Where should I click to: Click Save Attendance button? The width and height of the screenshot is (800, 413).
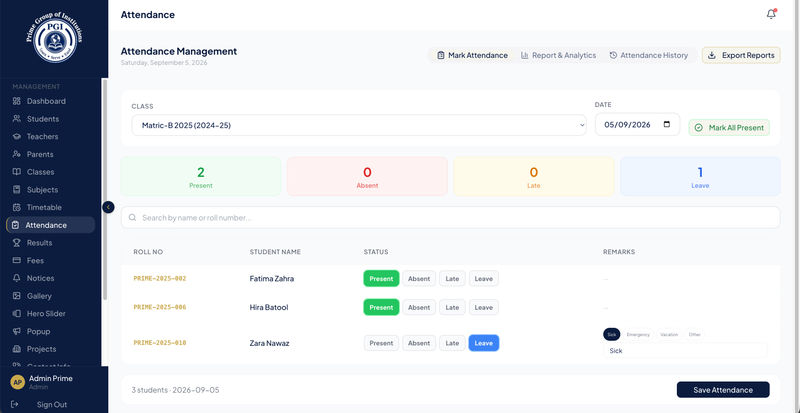[x=723, y=390]
